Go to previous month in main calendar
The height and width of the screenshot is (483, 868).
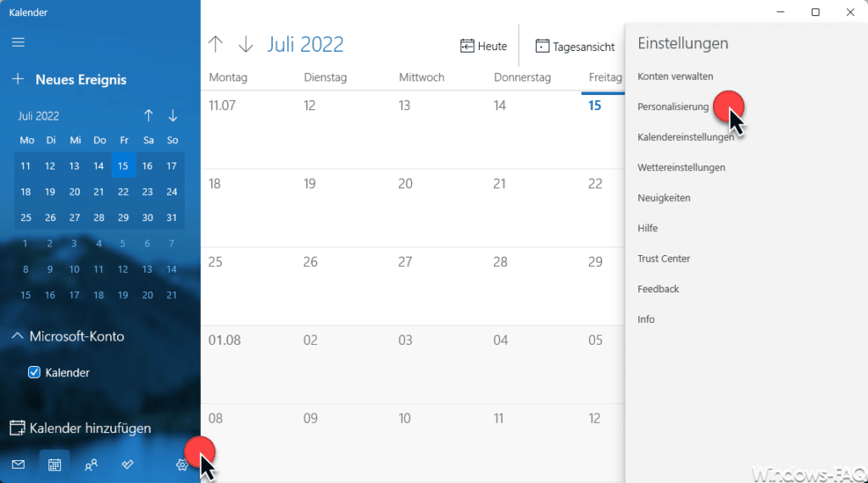215,44
